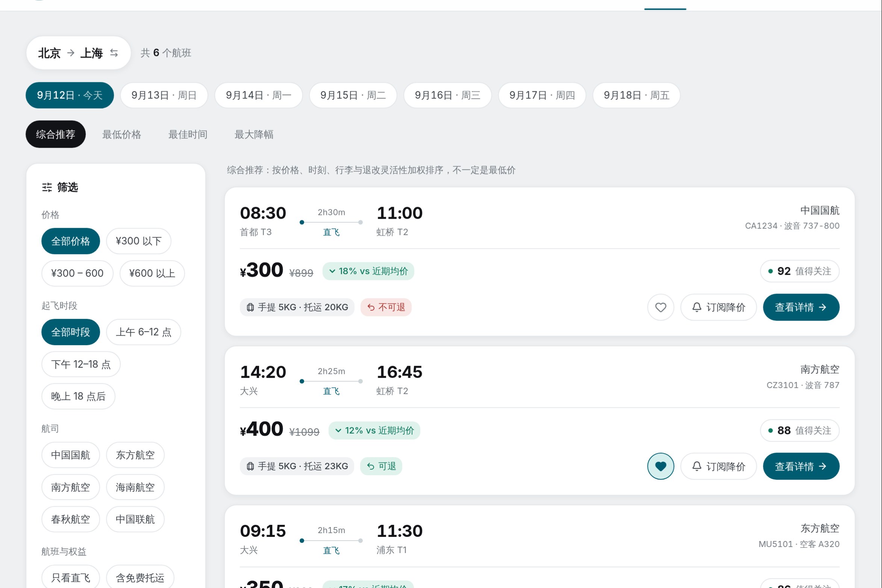Viewport: 882px width, 588px height.
Task: Sort by 最低价格
Action: click(x=122, y=134)
